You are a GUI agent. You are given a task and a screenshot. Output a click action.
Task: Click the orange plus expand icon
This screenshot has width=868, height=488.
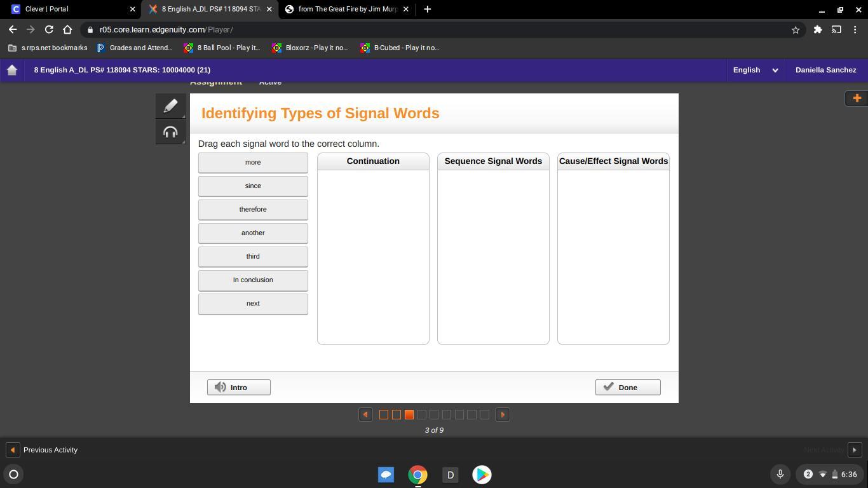click(x=857, y=98)
